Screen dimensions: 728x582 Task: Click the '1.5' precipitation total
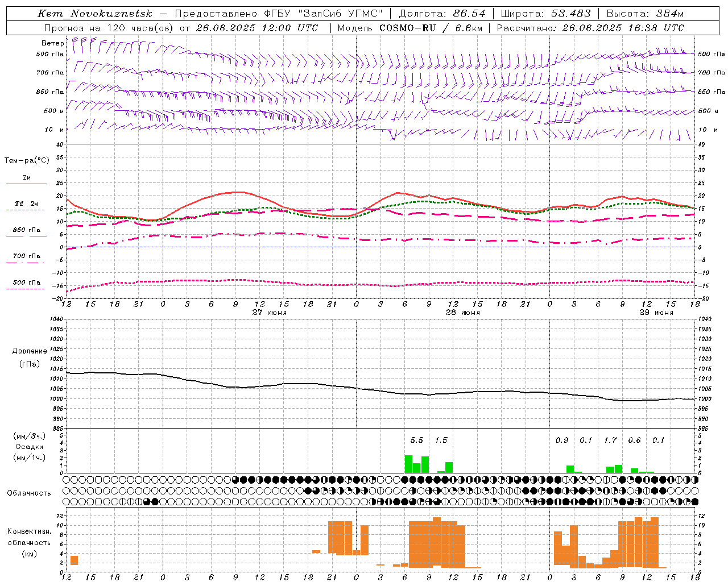[x=441, y=440]
